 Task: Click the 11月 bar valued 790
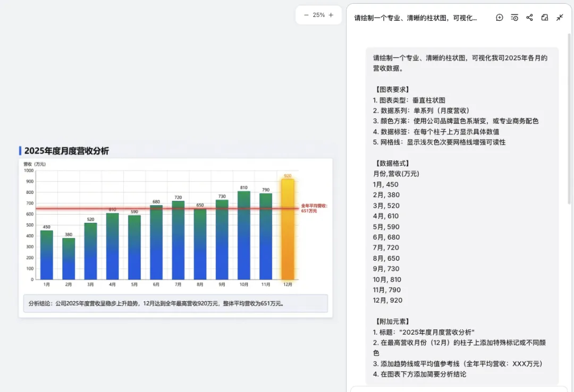coord(266,236)
